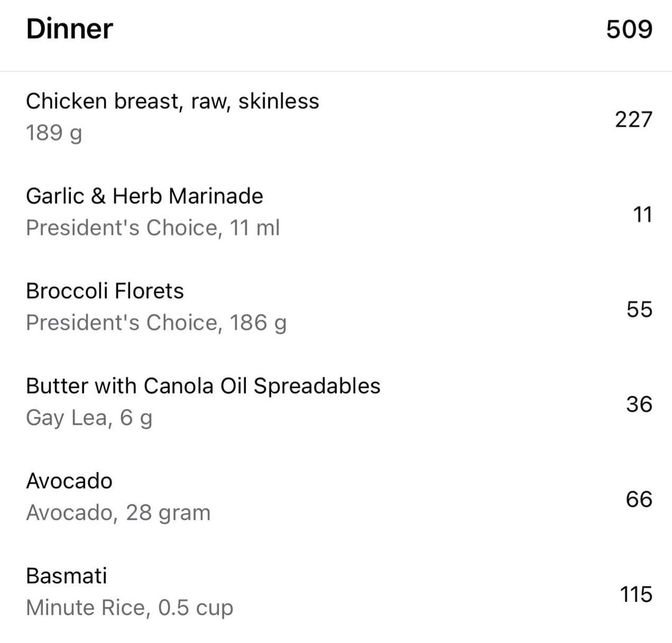Select the 55 calorie value for broccoli
The height and width of the screenshot is (643, 672).
639,309
